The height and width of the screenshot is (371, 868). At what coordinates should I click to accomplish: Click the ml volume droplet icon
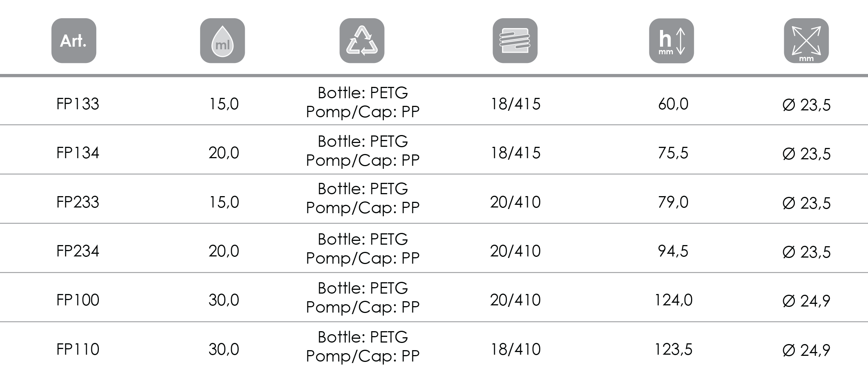(x=222, y=41)
